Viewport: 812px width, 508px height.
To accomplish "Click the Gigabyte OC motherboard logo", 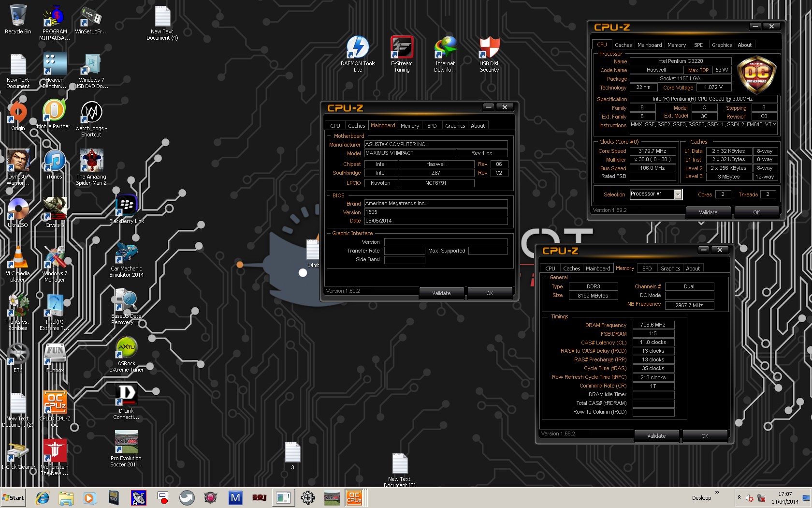I will coord(756,75).
